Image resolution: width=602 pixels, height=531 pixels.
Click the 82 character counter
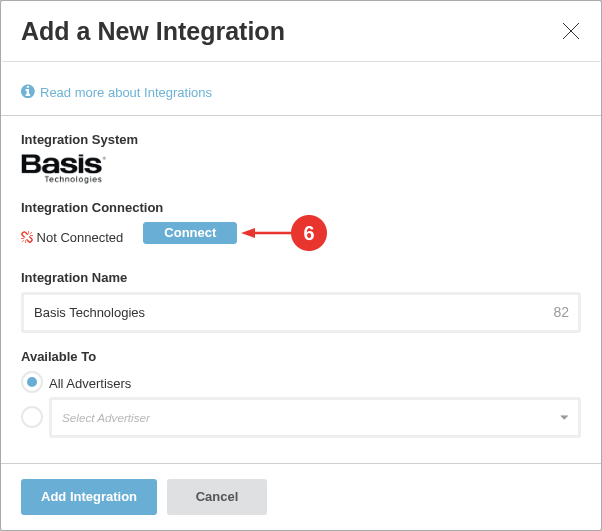[561, 312]
